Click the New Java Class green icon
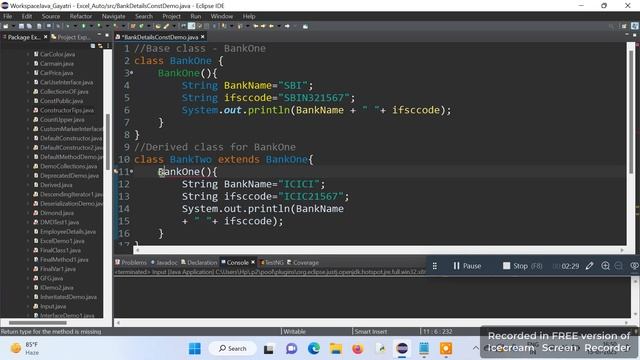 coord(141,26)
